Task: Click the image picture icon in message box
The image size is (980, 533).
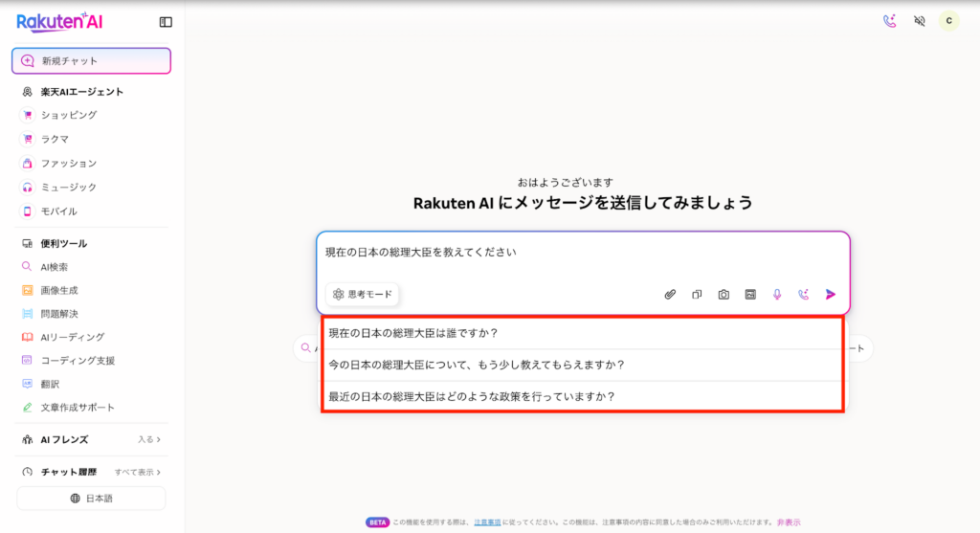Action: click(x=750, y=295)
